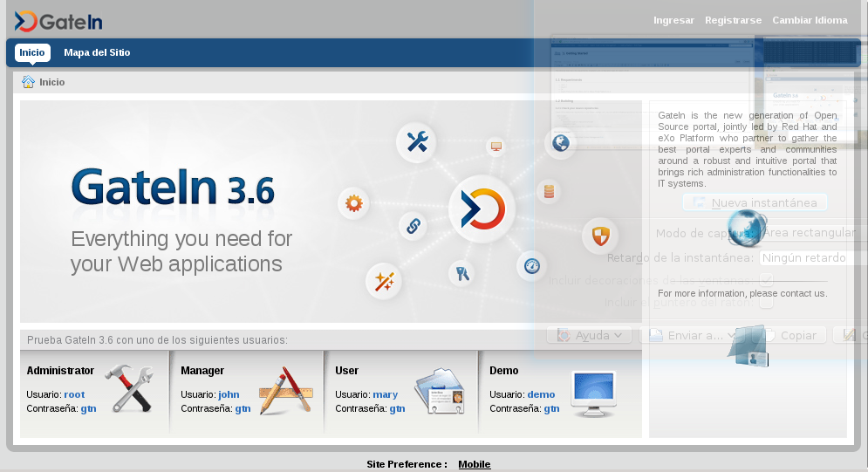This screenshot has width=868, height=472.
Task: Click the magic wand icon in the banner
Action: [384, 281]
